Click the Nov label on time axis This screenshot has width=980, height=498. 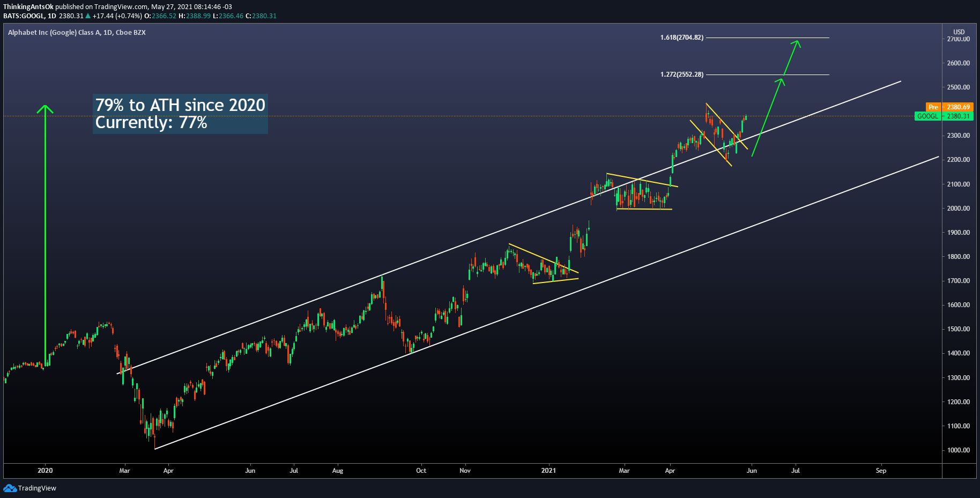tap(465, 471)
